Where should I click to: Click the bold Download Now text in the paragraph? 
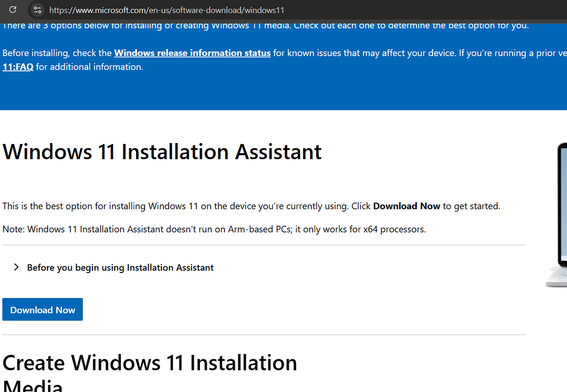coord(406,206)
